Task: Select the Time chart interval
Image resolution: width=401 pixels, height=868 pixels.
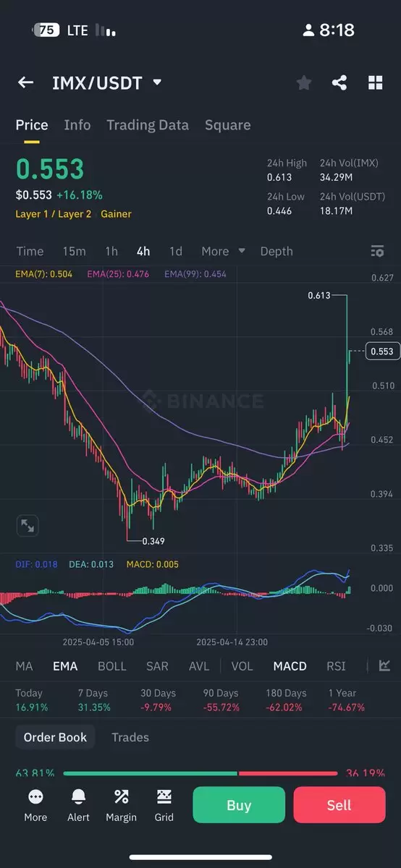Action: (x=30, y=251)
